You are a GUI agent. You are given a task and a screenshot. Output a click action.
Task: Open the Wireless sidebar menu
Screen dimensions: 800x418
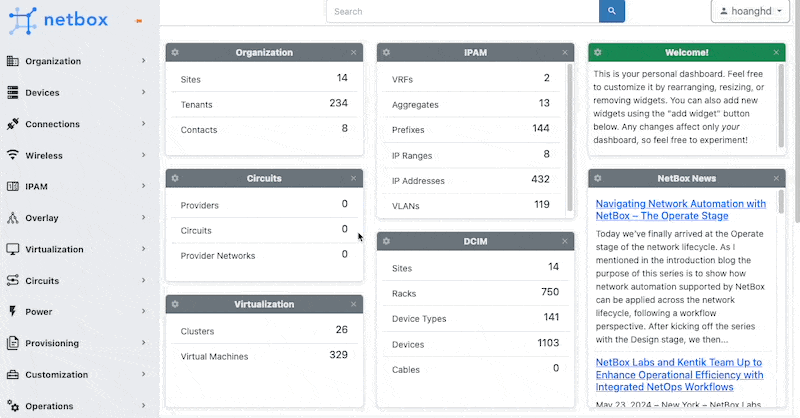(x=77, y=155)
